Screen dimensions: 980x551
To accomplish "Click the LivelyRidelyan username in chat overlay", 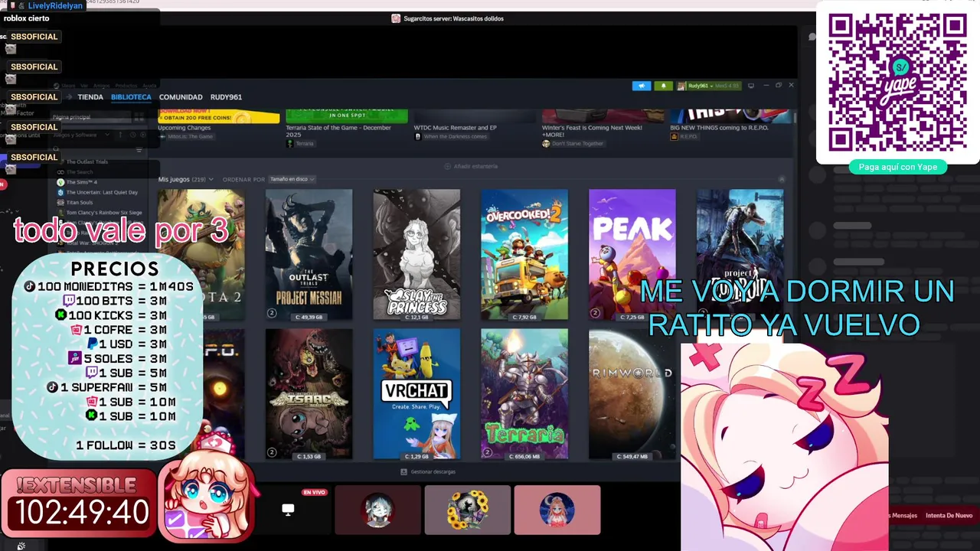I will pos(56,5).
